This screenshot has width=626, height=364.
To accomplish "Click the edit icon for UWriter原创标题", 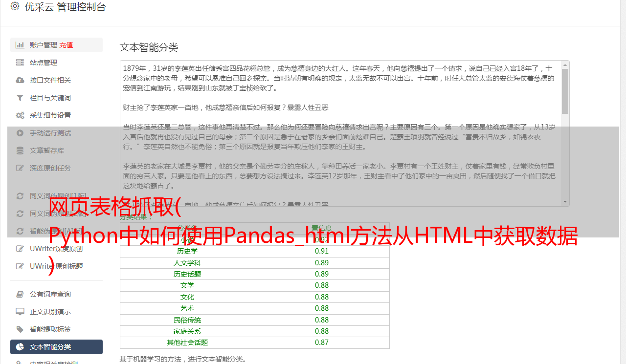I will [20, 266].
